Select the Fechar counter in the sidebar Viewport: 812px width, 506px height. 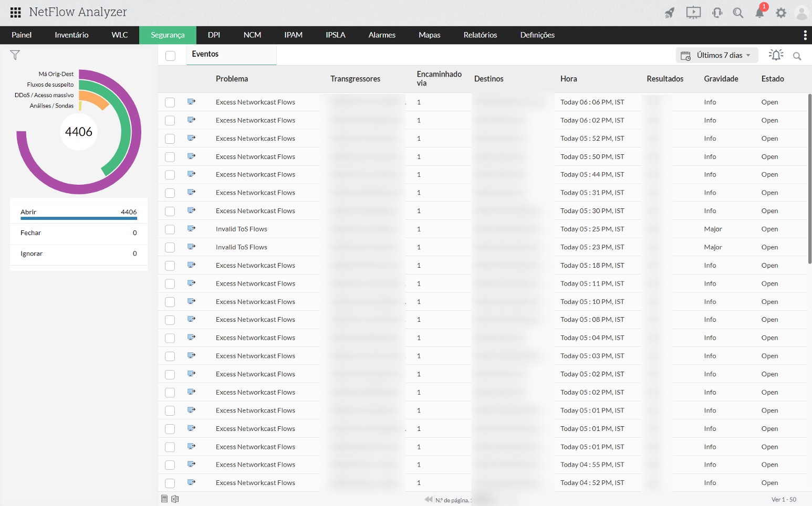pos(30,233)
